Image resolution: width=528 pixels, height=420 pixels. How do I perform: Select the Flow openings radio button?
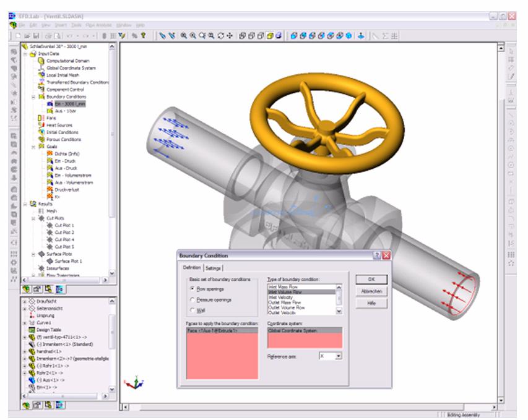193,288
